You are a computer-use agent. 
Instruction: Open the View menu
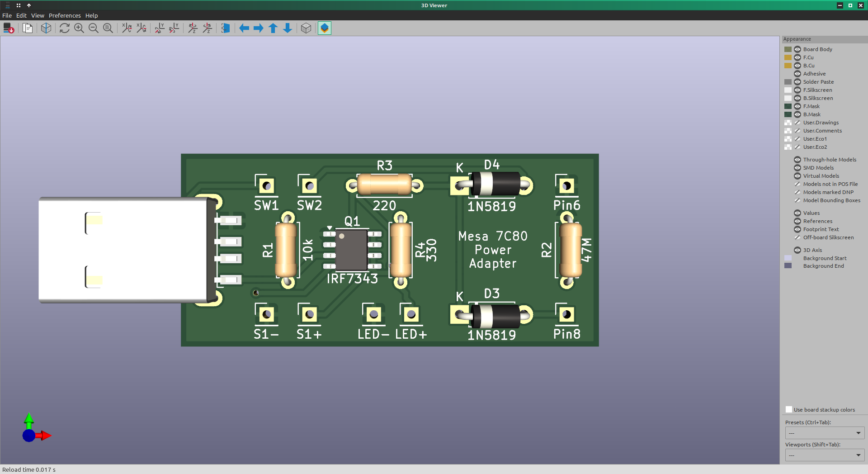38,15
